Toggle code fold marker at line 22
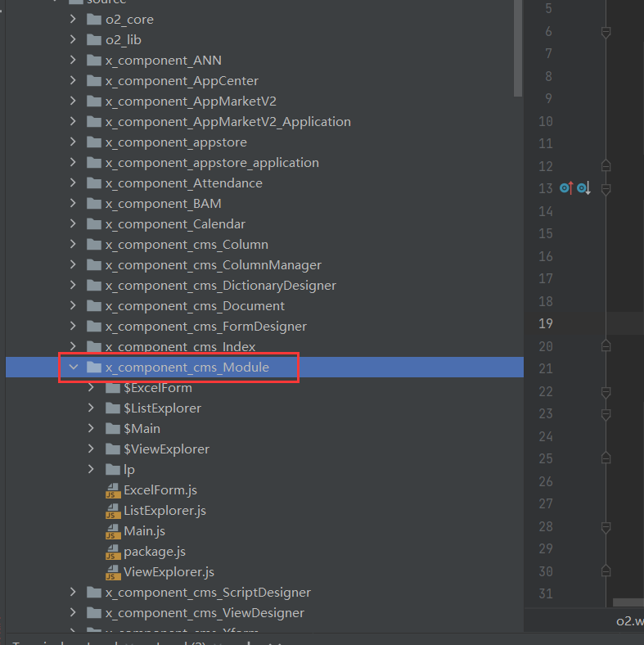 (606, 392)
